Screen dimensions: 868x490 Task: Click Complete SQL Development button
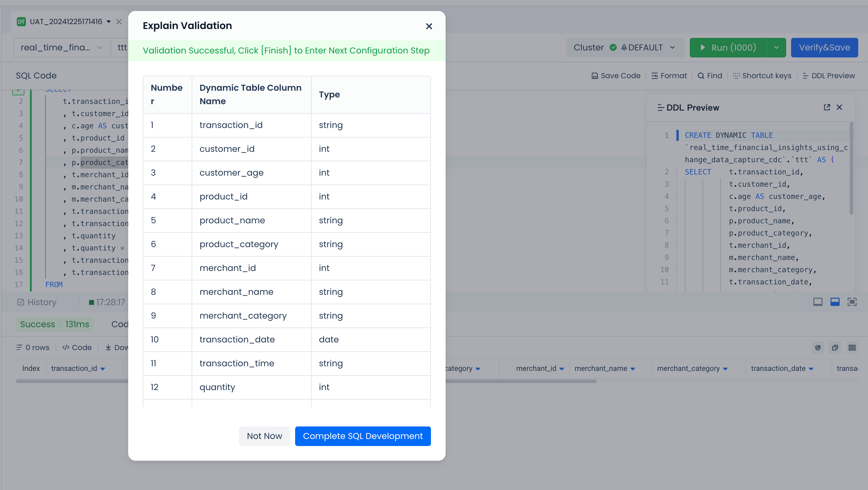(363, 436)
